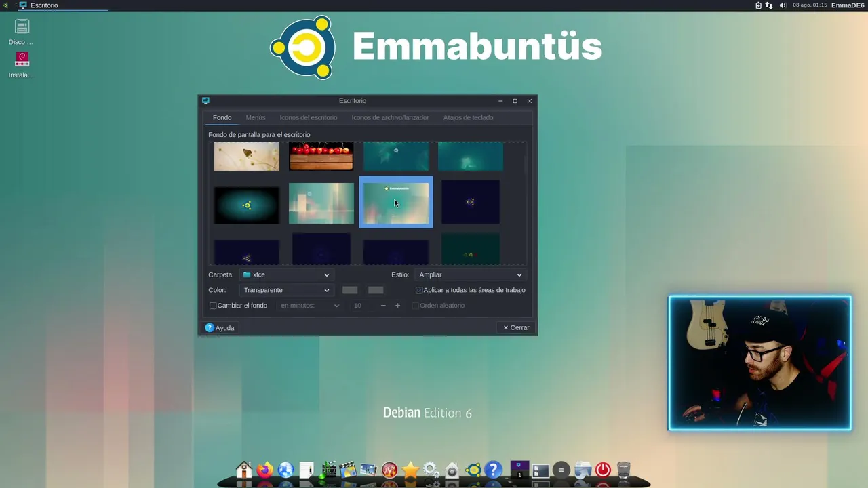Click the second color swatch beside Transparente
The width and height of the screenshot is (868, 488).
click(376, 290)
